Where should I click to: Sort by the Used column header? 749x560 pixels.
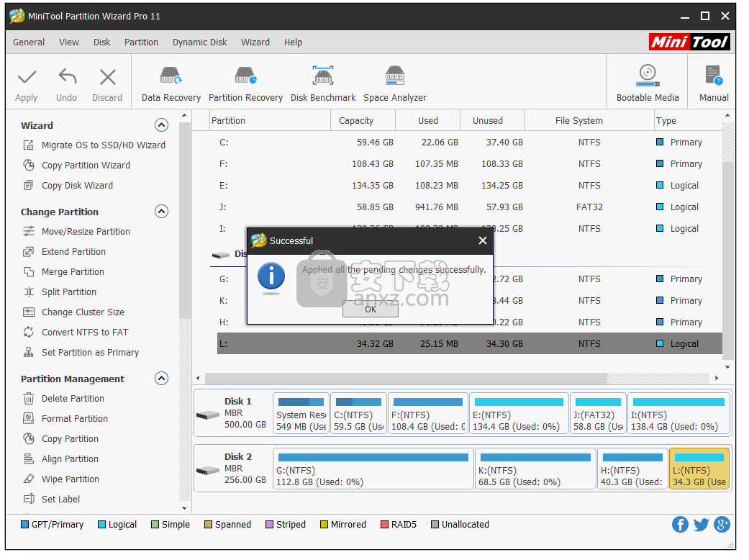tap(427, 120)
